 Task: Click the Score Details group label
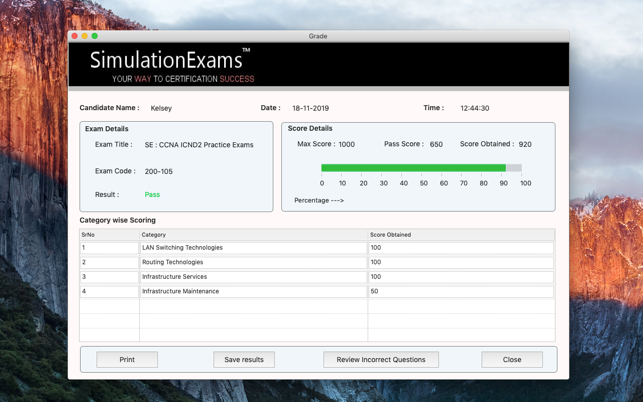(310, 128)
